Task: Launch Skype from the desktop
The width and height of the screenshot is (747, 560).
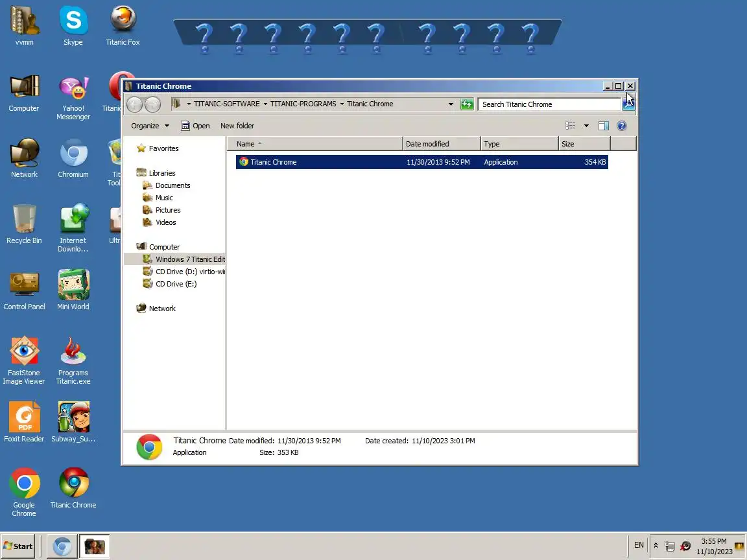Action: tap(73, 26)
